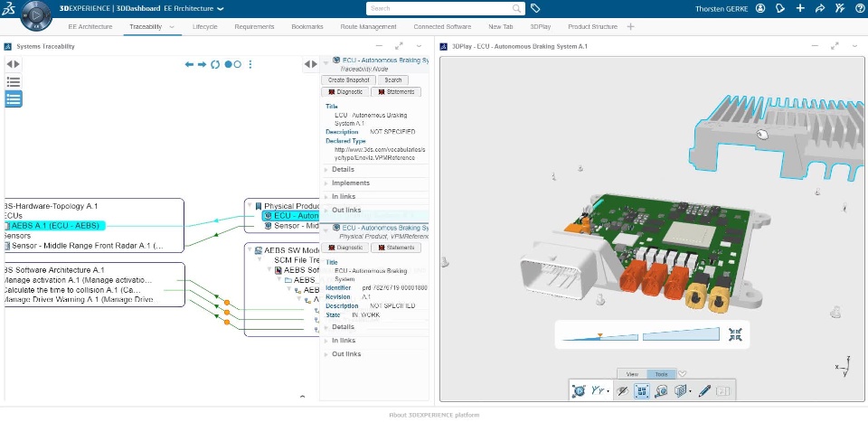Image resolution: width=868 pixels, height=422 pixels.
Task: Adjust left explode slider with orange marker
Action: (x=600, y=336)
